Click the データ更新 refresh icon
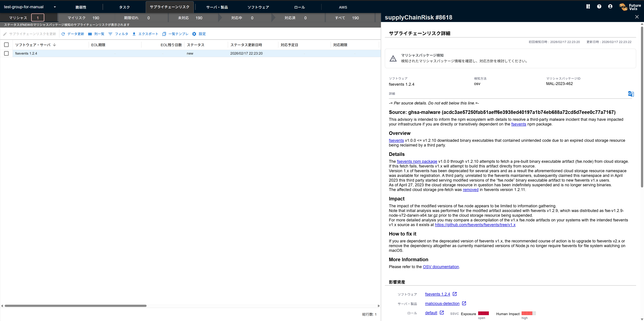The width and height of the screenshot is (644, 321). coord(63,34)
